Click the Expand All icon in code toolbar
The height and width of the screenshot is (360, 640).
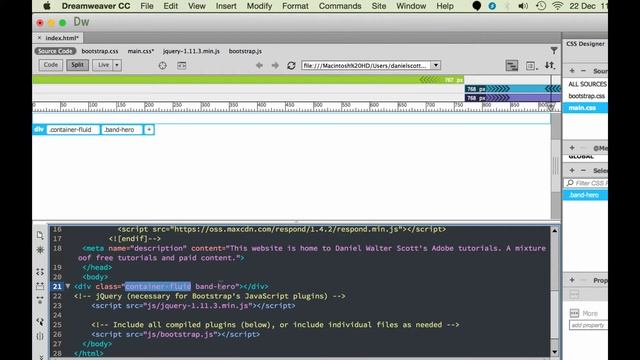40,300
